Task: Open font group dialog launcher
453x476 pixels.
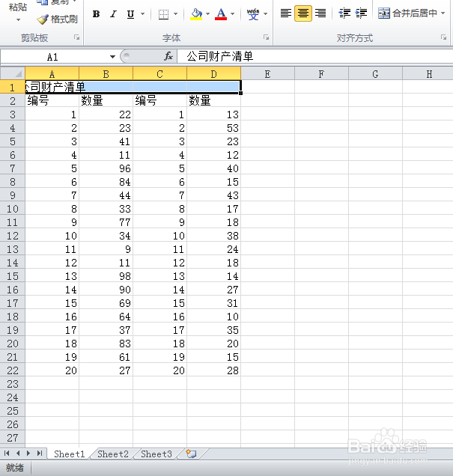Action: pos(267,37)
